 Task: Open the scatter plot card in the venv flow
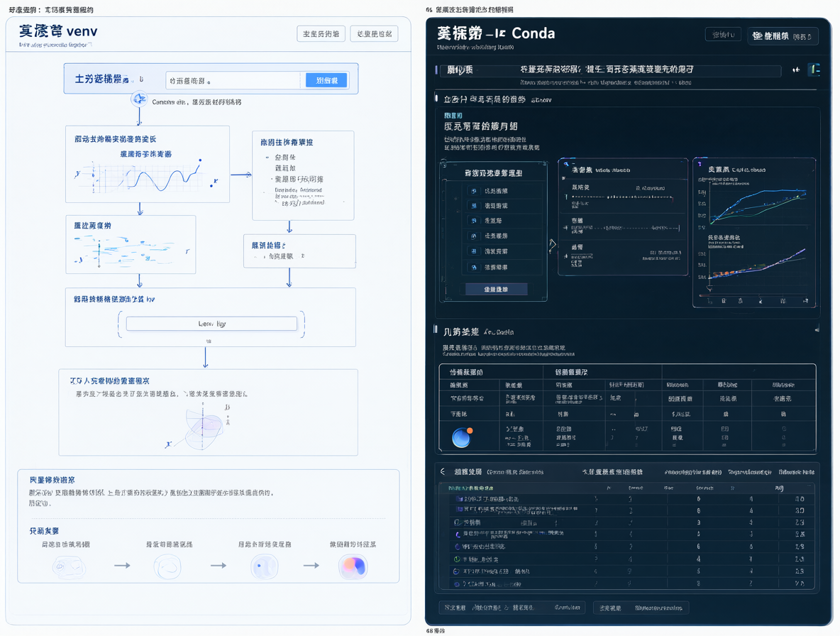point(131,245)
